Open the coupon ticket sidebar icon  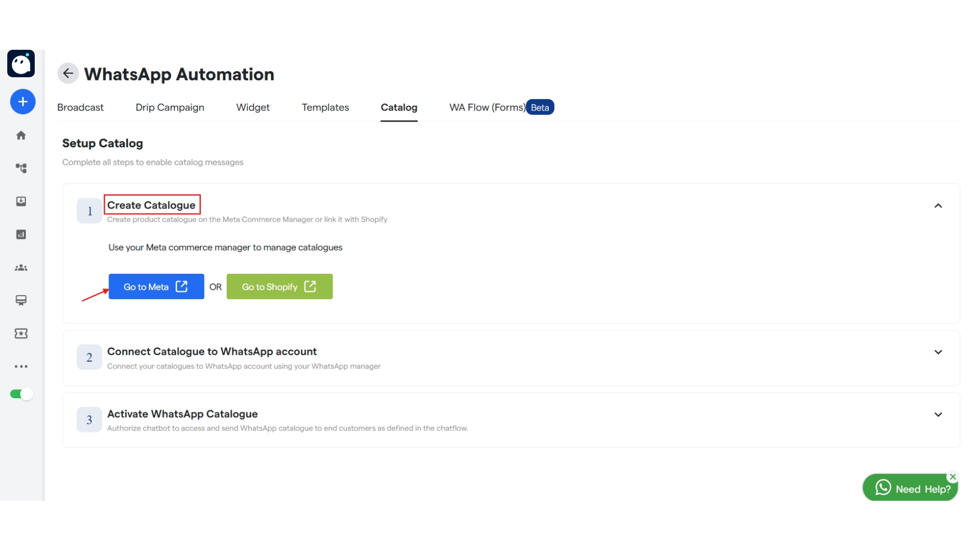click(21, 333)
